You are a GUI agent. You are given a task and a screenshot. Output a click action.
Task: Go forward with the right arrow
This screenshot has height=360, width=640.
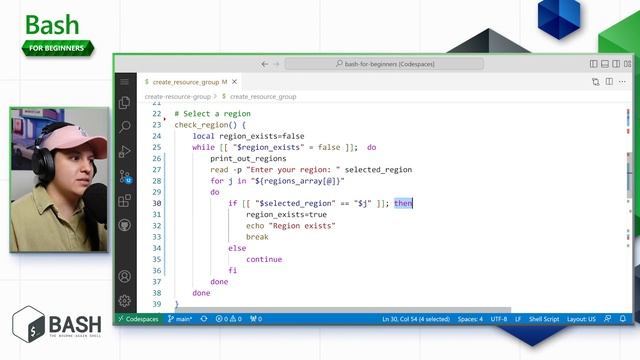pyautogui.click(x=276, y=64)
